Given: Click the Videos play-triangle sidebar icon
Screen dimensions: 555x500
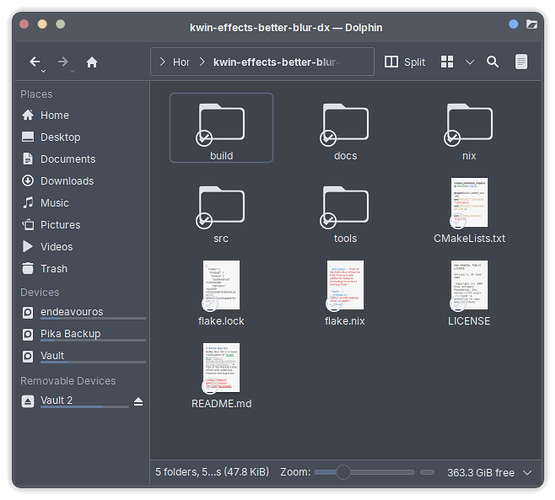Looking at the screenshot, I should (x=28, y=246).
